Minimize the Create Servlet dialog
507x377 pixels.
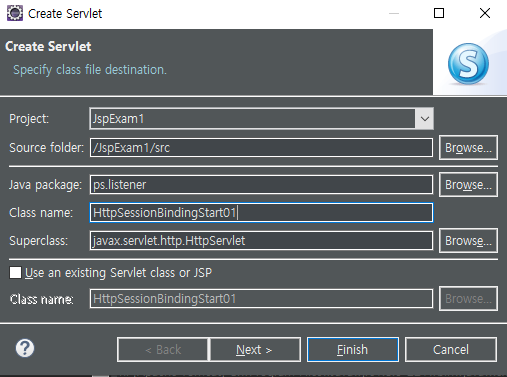pyautogui.click(x=394, y=13)
